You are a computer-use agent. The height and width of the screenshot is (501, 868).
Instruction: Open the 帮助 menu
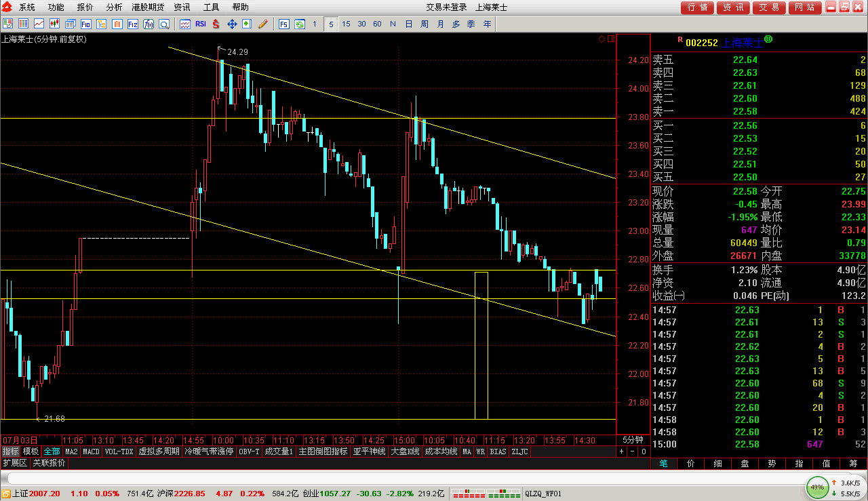point(241,7)
